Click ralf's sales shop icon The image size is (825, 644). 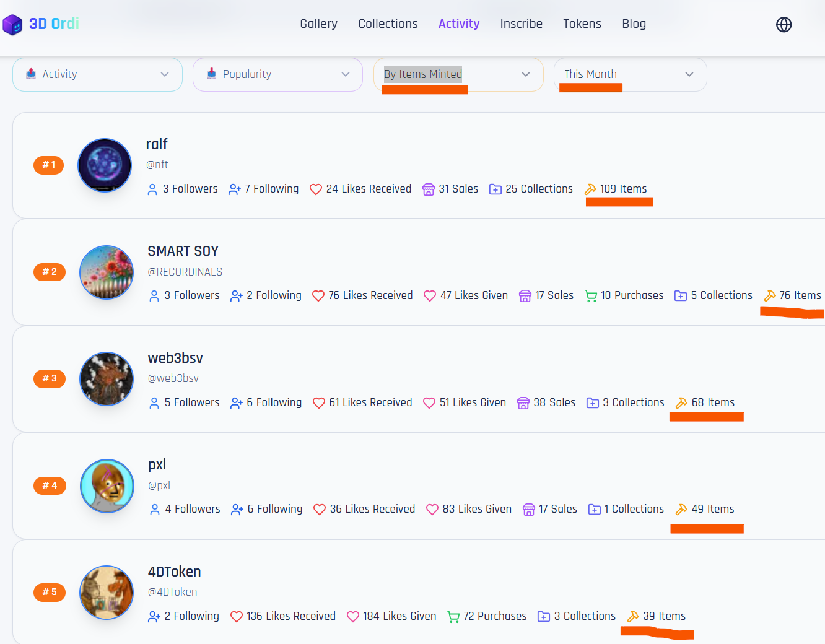click(428, 189)
